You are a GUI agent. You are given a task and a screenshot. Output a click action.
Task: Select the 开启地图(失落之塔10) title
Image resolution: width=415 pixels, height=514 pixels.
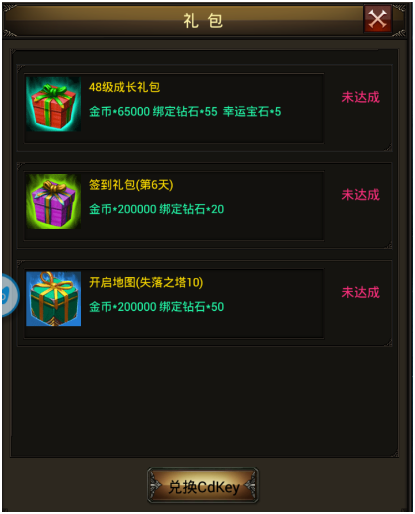click(x=146, y=282)
